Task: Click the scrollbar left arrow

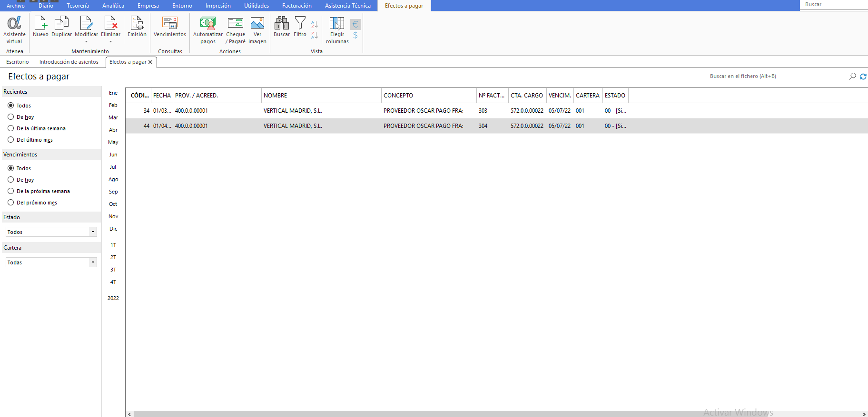Action: tap(129, 414)
